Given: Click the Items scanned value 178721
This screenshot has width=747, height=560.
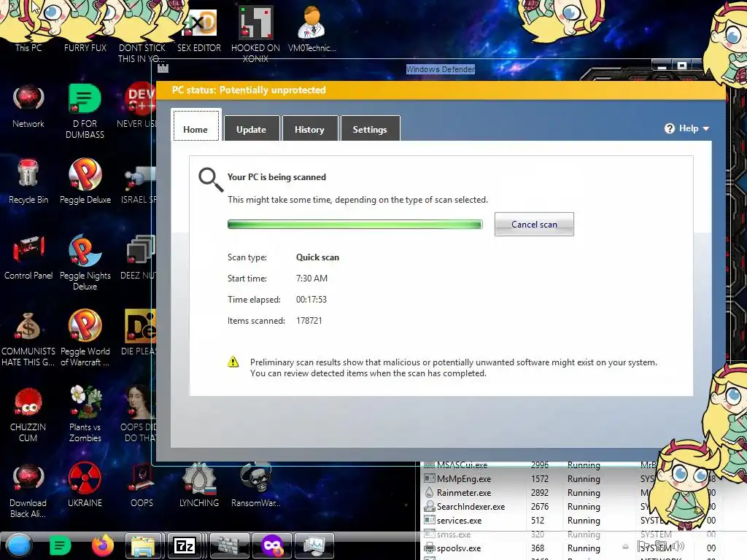Looking at the screenshot, I should coord(309,321).
